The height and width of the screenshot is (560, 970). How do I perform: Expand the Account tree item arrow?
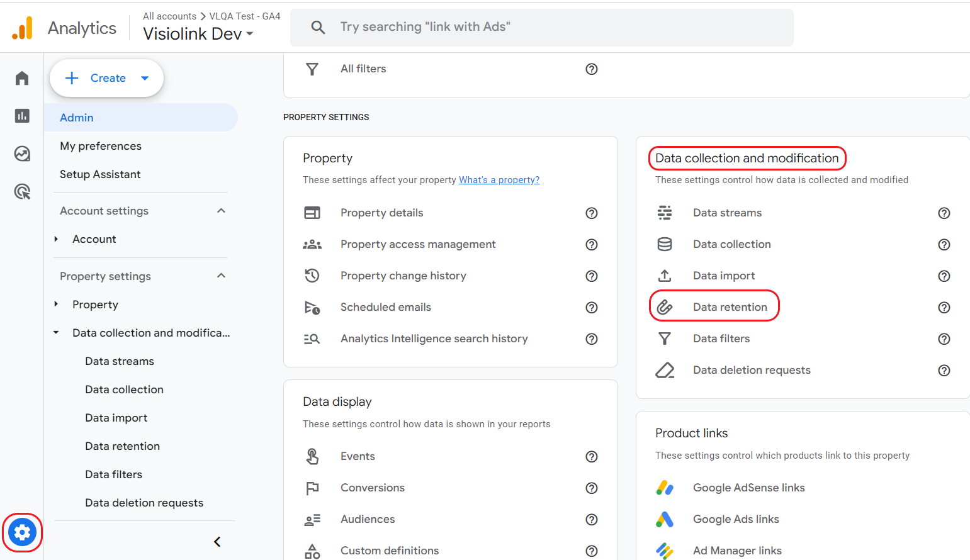[56, 239]
